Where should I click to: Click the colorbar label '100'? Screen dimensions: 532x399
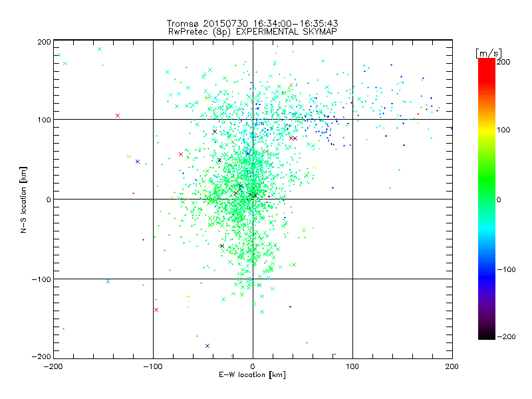503,130
